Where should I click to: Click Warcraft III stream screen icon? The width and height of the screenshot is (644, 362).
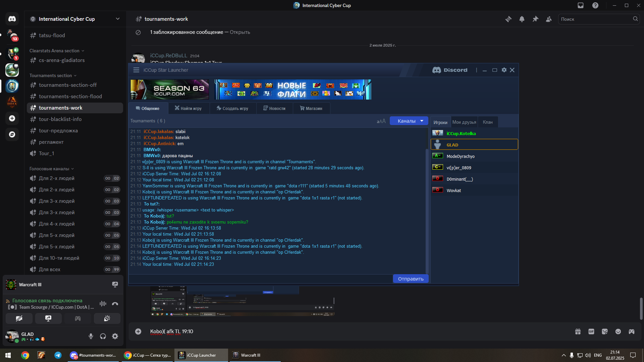tap(115, 285)
